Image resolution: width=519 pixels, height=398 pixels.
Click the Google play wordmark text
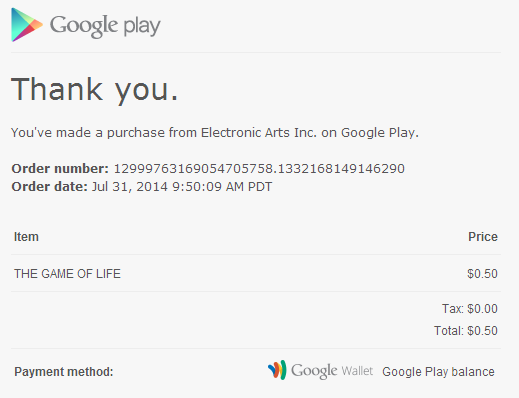105,26
